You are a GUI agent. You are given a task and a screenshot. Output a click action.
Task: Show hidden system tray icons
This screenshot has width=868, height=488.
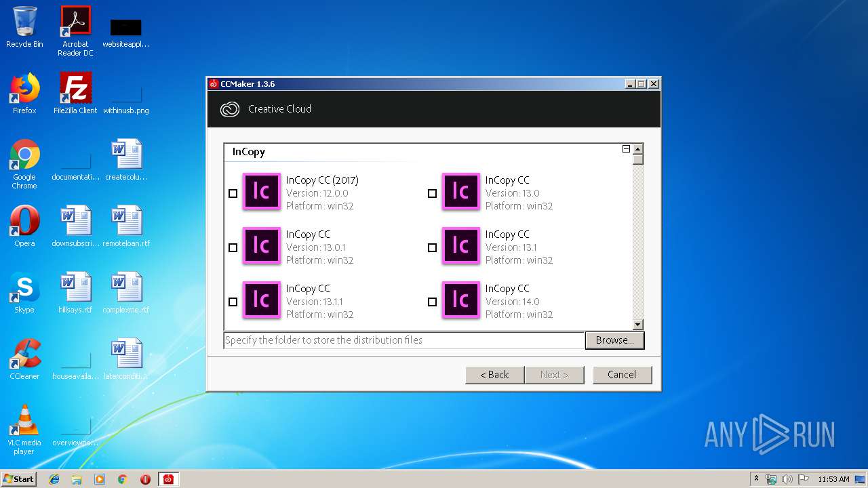click(756, 479)
